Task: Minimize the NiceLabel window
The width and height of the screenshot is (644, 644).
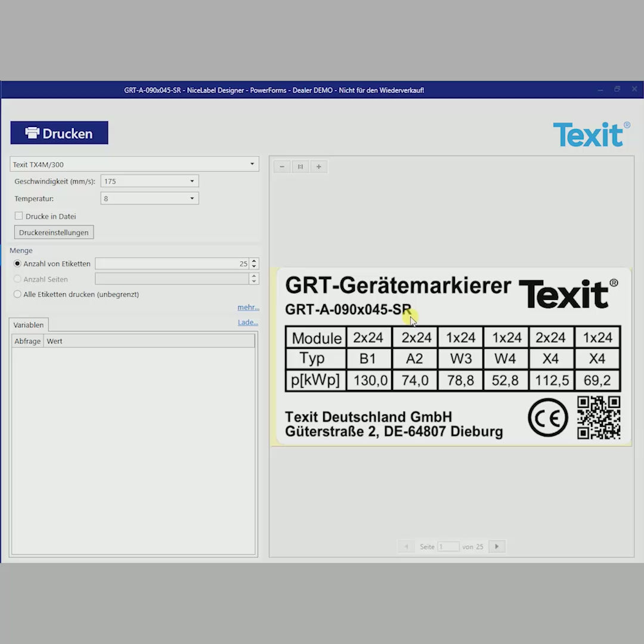Action: [600, 89]
